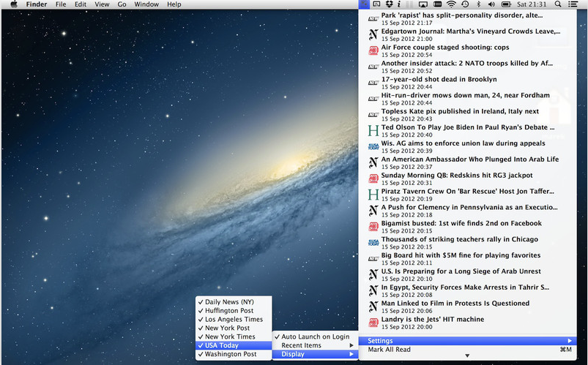
Task: Uncheck New York Times source
Action: 234,336
